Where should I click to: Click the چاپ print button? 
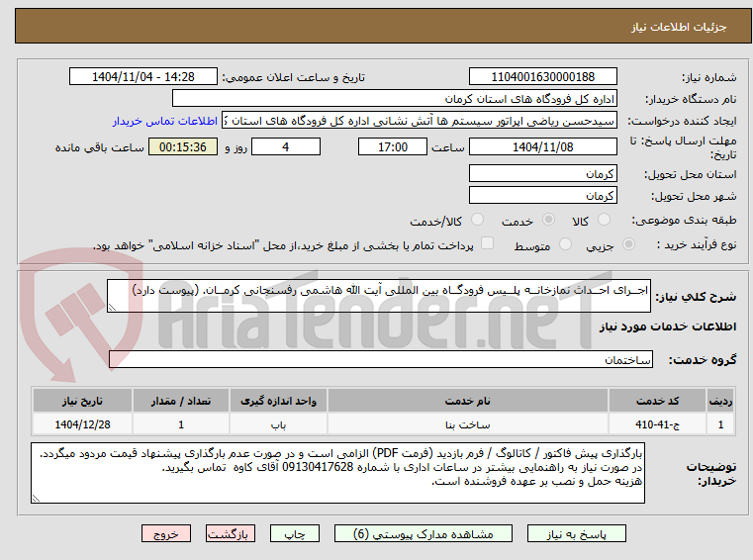click(x=295, y=533)
